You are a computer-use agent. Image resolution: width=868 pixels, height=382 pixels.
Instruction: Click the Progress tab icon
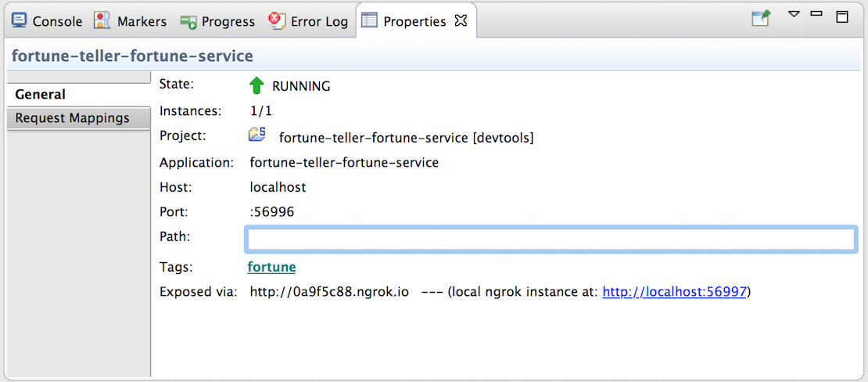point(188,21)
